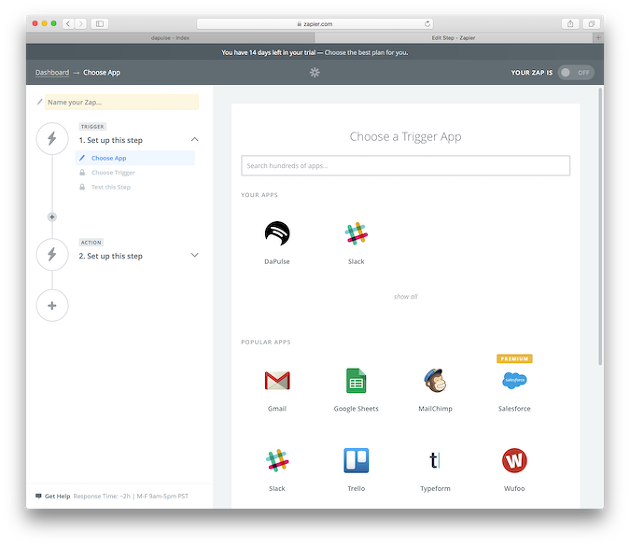Screen dimensions: 630x546
Task: Click 2. Set up this step heading
Action: point(110,256)
